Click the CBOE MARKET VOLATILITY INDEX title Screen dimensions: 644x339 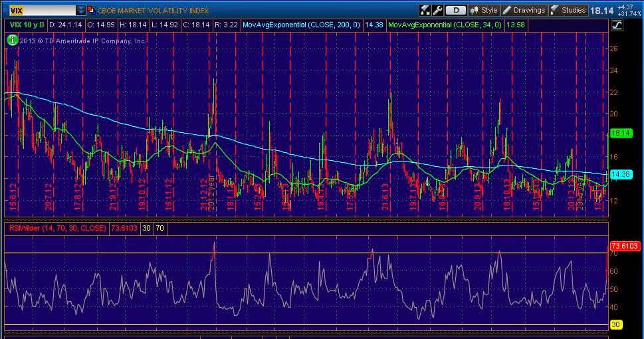pos(154,11)
